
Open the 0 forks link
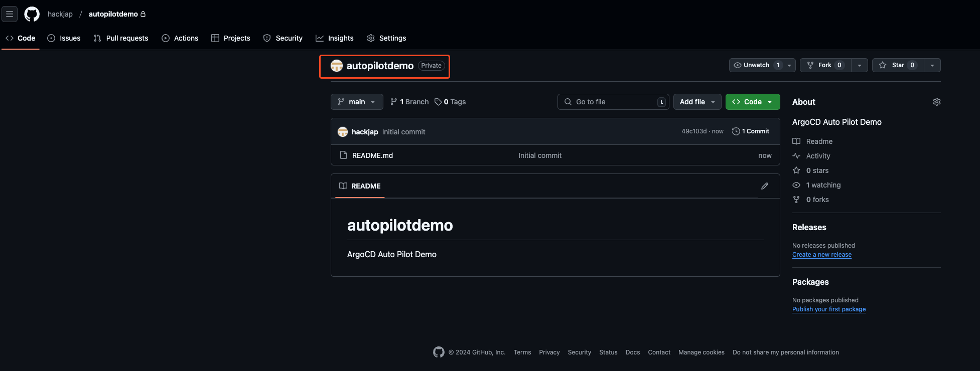(x=810, y=200)
